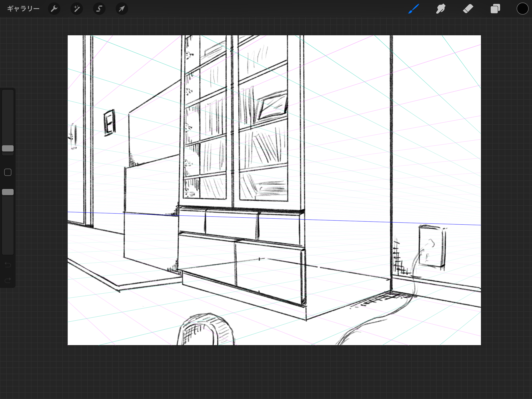Screen dimensions: 532x399
Task: Select the Eraser tool
Action: click(x=468, y=9)
